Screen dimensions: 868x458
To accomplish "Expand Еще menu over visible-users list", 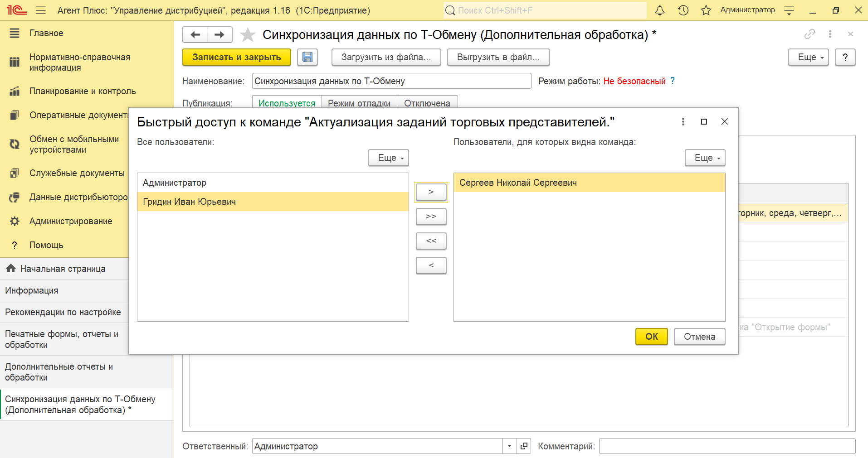I will [705, 158].
